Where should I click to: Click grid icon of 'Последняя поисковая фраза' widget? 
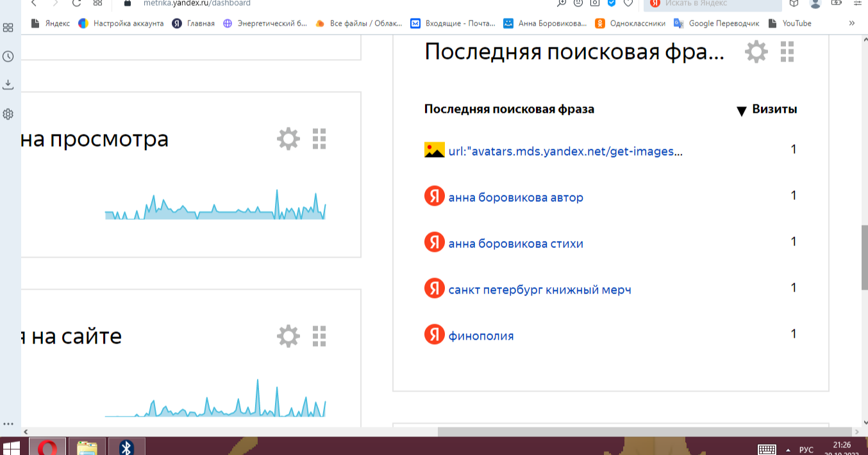[787, 52]
